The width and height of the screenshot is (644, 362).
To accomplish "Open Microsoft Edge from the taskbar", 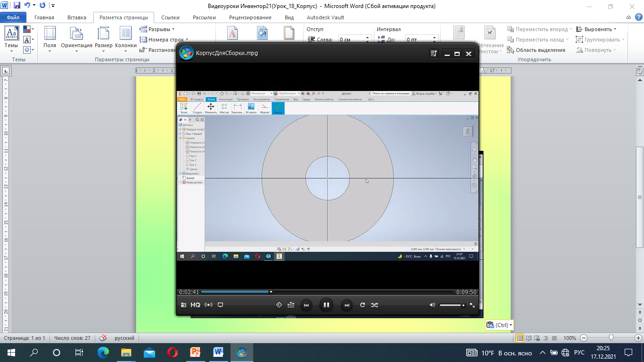I will tap(103, 352).
